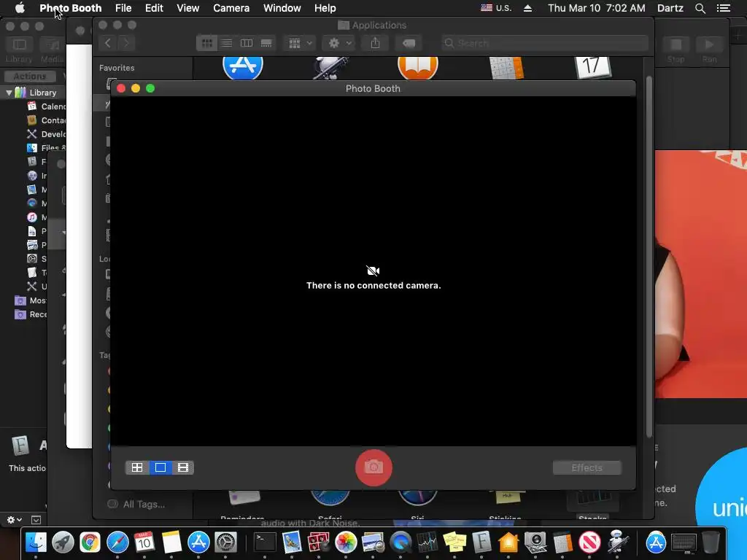Collapse the Library tree in Automator
This screenshot has width=747, height=560.
(x=9, y=93)
